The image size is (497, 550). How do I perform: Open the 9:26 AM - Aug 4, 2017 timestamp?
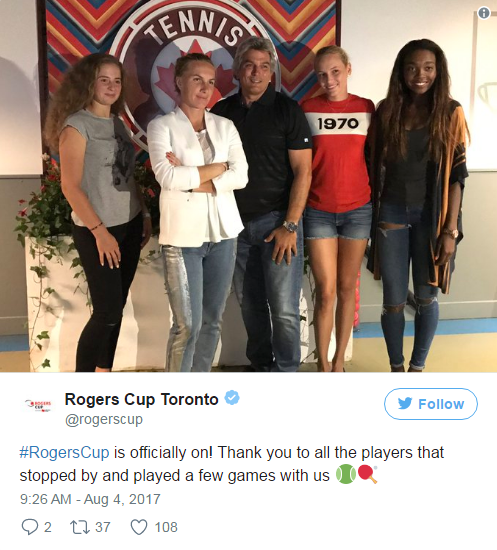point(90,499)
